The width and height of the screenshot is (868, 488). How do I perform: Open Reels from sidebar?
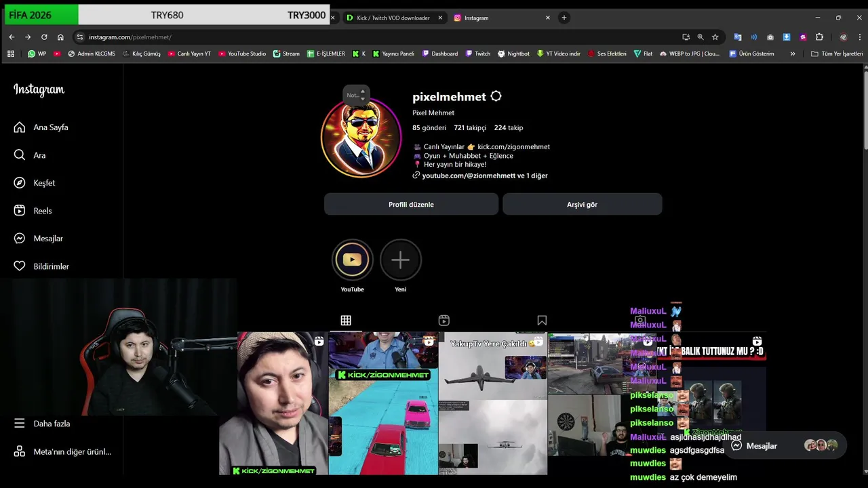[33, 211]
